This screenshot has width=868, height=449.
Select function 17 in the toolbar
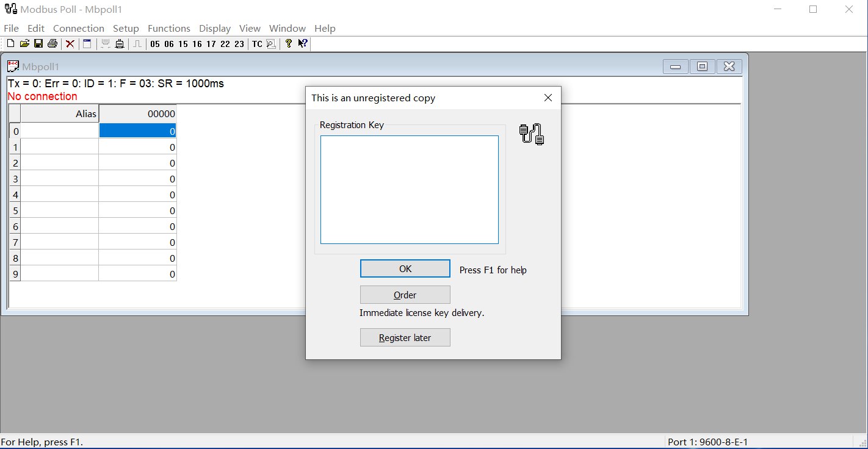pyautogui.click(x=211, y=44)
